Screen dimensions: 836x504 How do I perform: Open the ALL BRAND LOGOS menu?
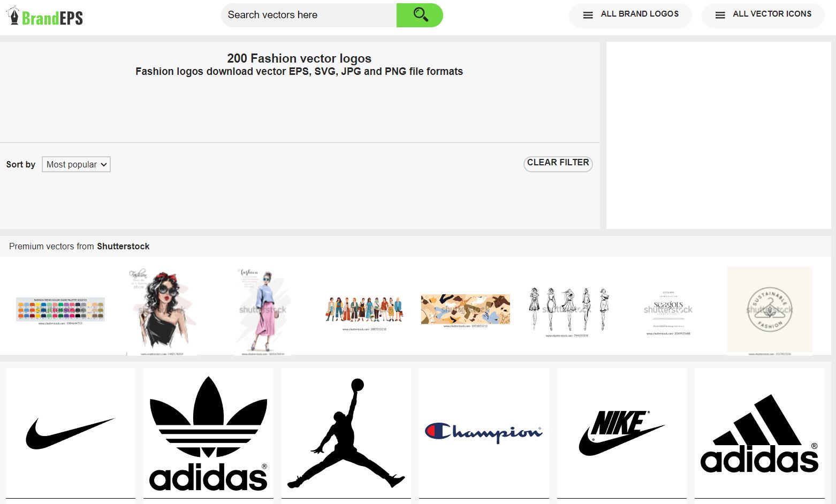630,14
